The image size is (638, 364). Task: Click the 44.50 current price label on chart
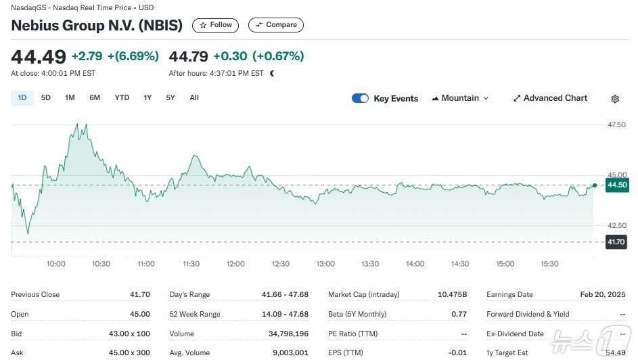point(617,185)
